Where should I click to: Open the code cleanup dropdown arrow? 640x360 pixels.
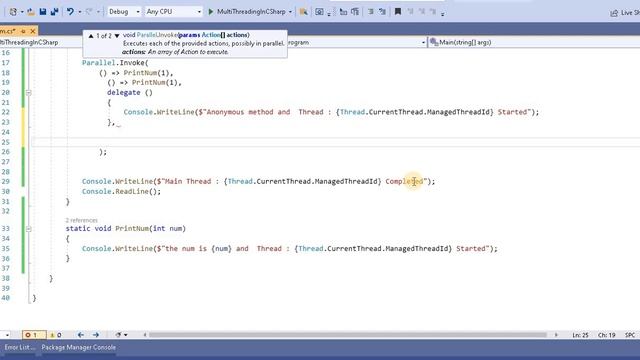tap(126, 335)
